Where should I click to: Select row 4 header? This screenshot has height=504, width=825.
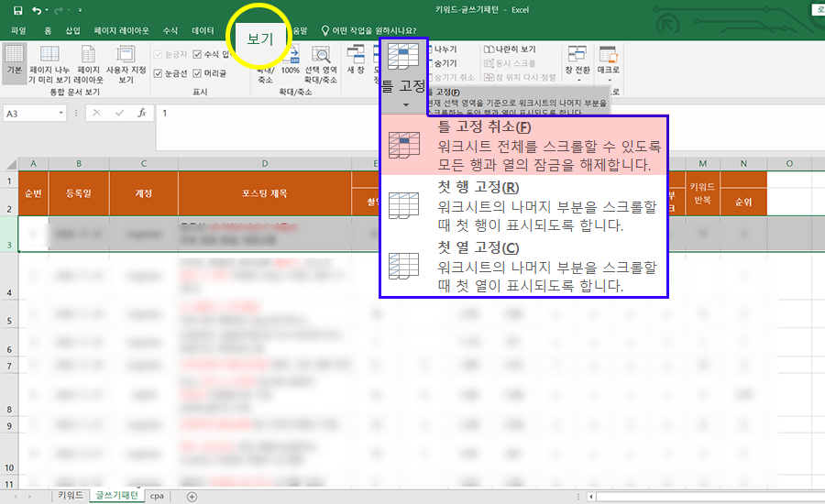[9, 278]
